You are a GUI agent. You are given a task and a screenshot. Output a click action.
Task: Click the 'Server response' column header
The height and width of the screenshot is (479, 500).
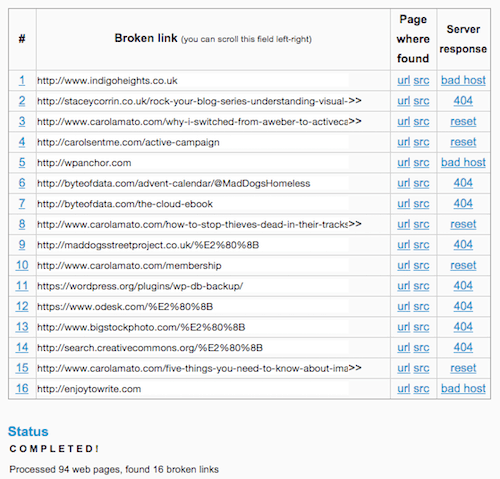463,39
